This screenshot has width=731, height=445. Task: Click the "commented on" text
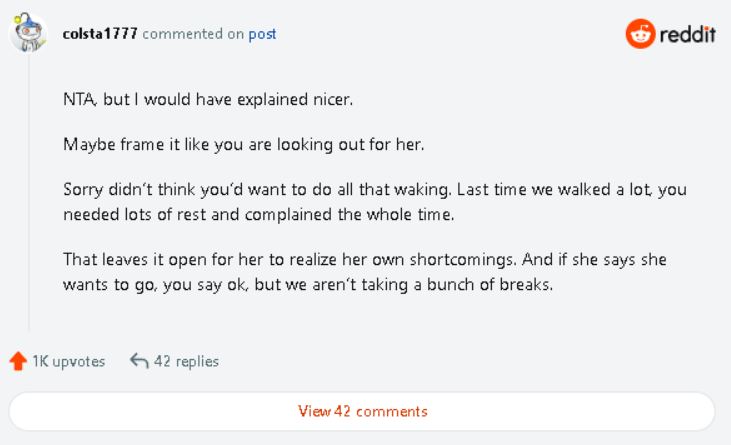pyautogui.click(x=193, y=34)
